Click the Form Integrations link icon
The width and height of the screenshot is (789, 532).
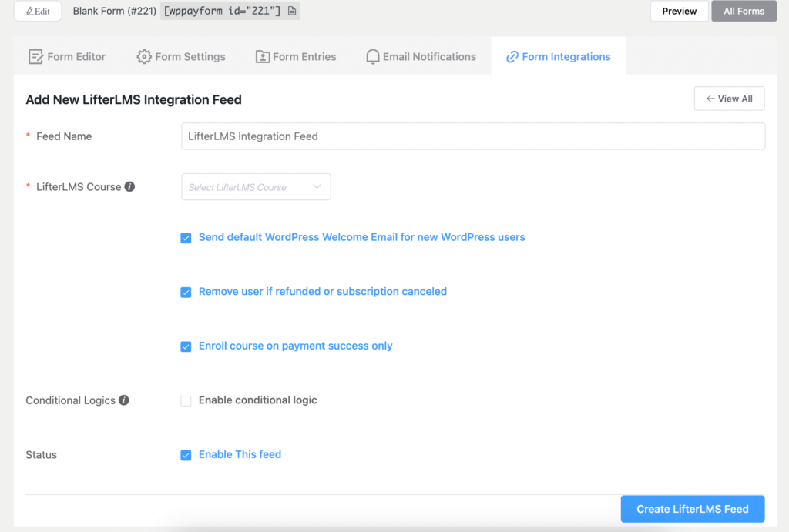[512, 57]
